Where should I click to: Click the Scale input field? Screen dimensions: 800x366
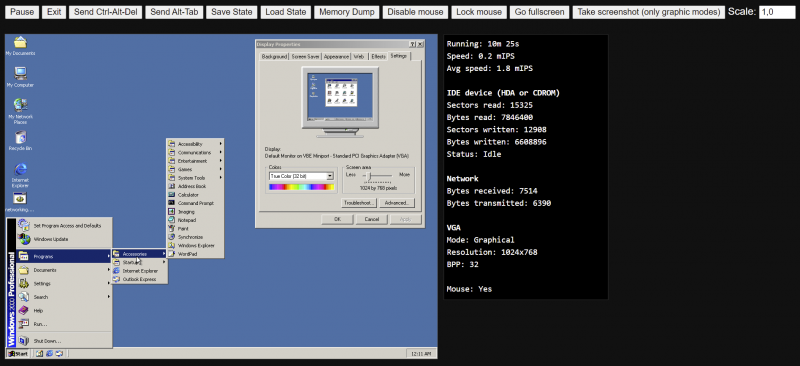(x=777, y=12)
